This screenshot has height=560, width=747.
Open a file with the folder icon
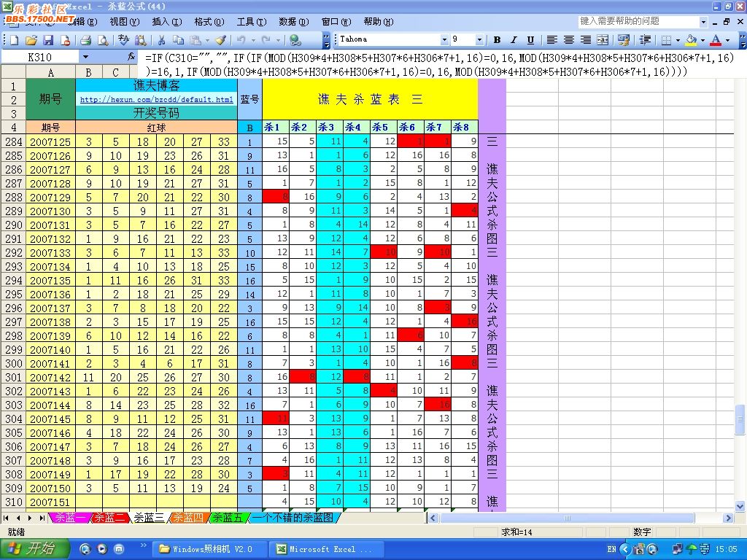31,40
